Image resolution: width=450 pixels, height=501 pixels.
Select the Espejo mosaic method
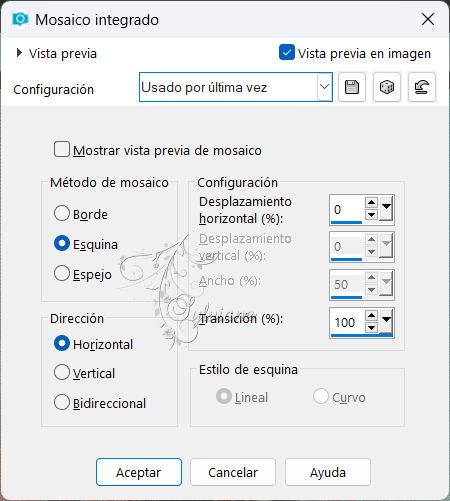tap(62, 273)
